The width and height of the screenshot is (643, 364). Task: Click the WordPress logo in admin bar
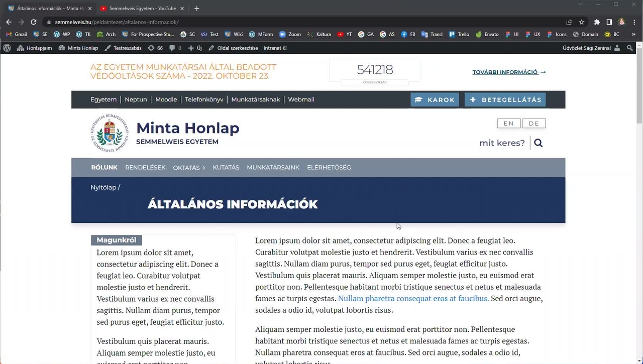click(x=7, y=48)
